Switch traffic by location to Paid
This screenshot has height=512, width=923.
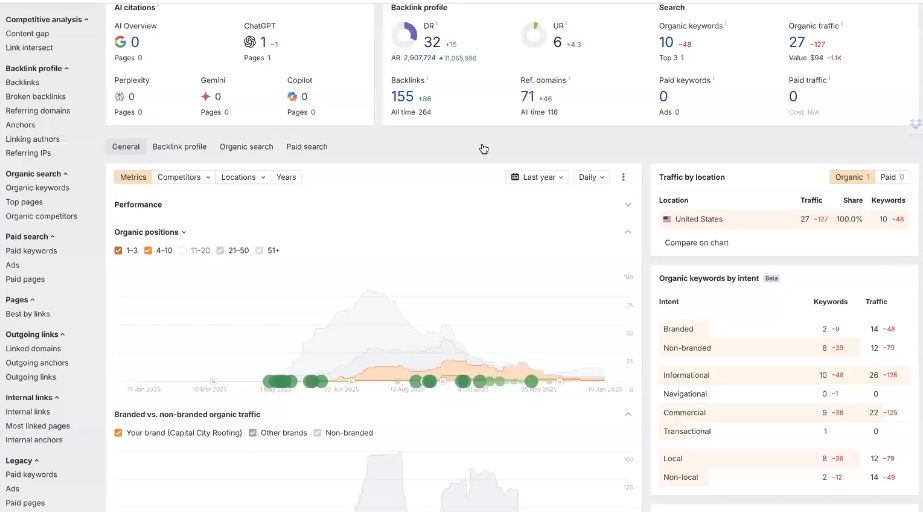(x=892, y=177)
